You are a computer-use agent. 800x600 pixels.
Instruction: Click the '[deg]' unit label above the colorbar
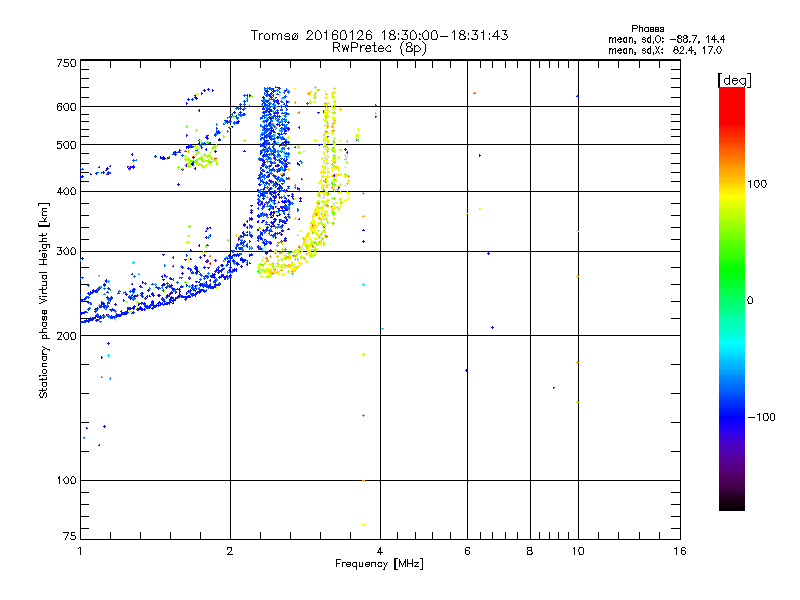[734, 80]
